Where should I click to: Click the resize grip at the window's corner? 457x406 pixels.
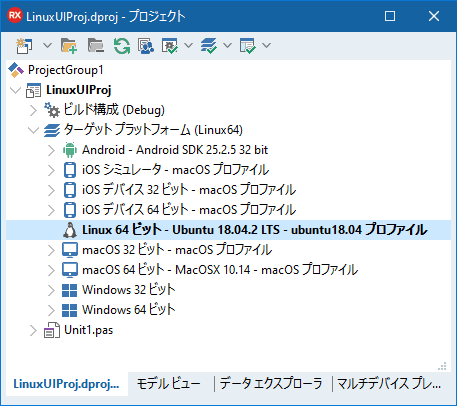tap(442, 366)
